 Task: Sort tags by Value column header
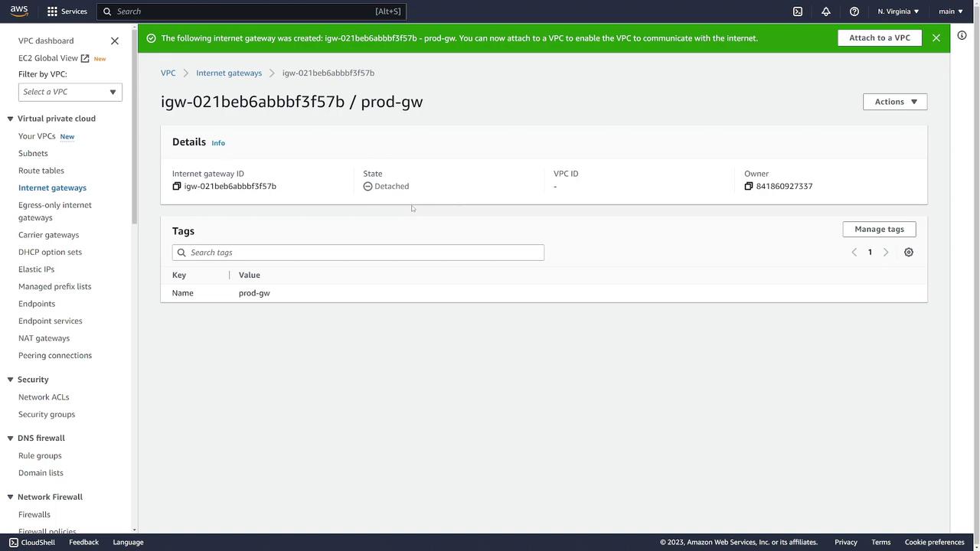click(x=250, y=275)
